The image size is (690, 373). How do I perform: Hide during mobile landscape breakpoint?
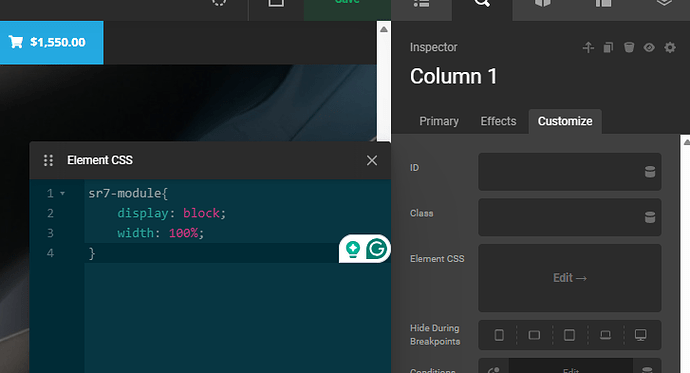pyautogui.click(x=534, y=335)
